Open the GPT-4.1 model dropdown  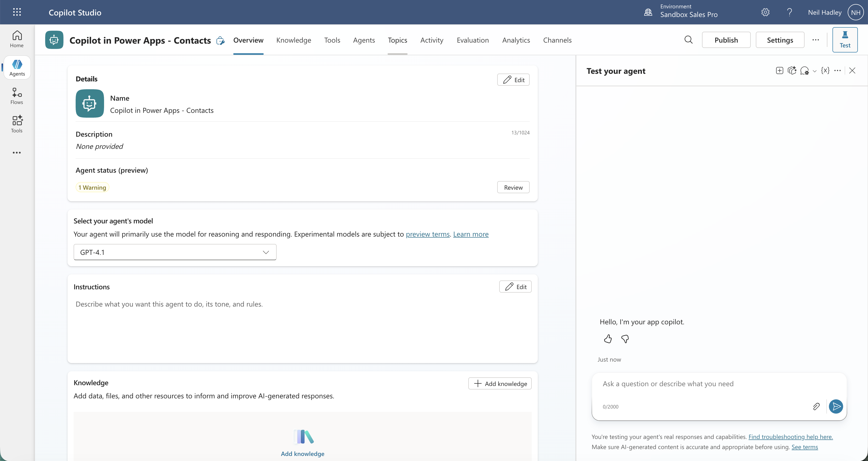coord(175,252)
